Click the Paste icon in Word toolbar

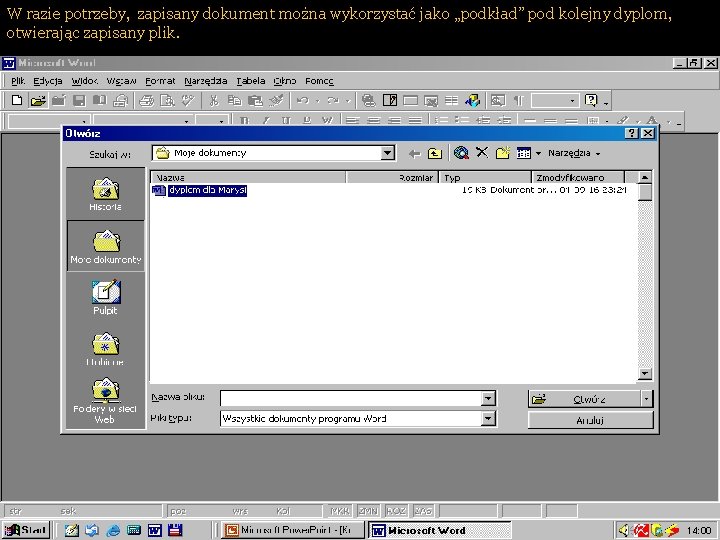pos(255,100)
